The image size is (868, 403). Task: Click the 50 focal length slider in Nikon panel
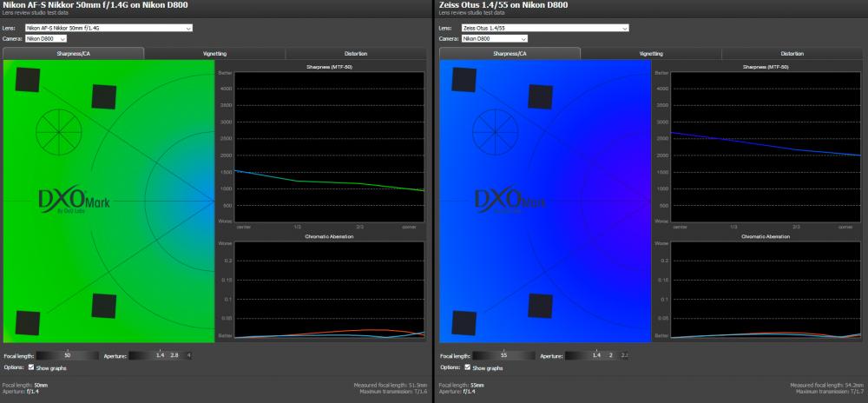[x=68, y=355]
